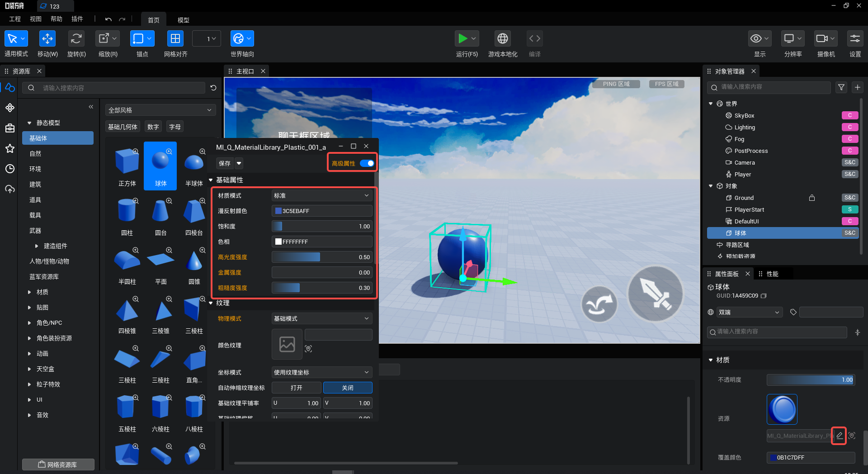This screenshot has height=474, width=868.
Task: Open the 视图 menu
Action: 36,19
